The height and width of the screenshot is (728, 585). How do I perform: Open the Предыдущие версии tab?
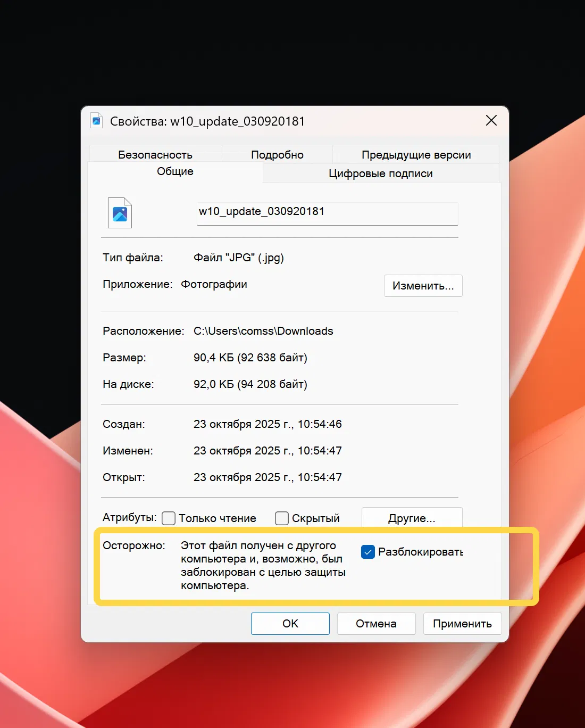[x=416, y=154]
